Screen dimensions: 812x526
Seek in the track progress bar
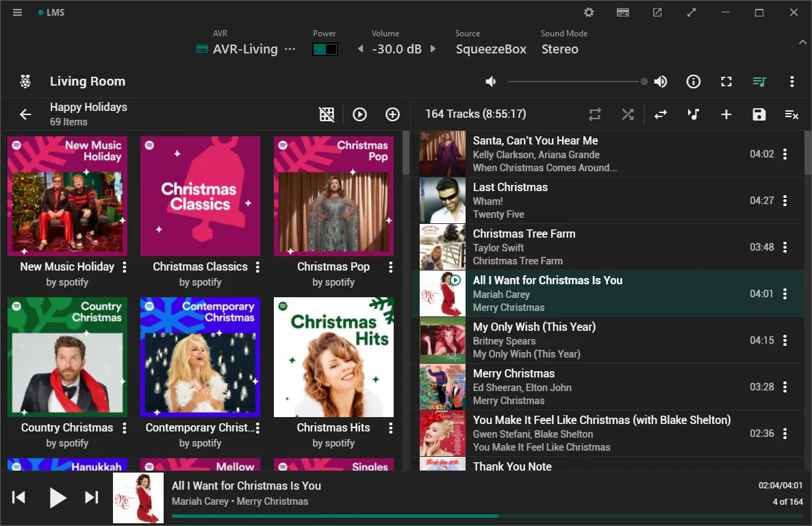point(487,516)
